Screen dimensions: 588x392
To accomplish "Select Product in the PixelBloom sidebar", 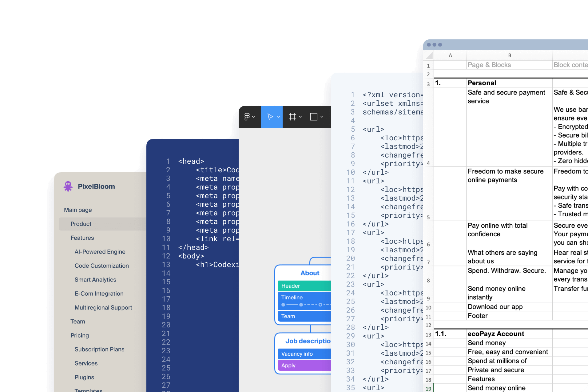I will [81, 224].
